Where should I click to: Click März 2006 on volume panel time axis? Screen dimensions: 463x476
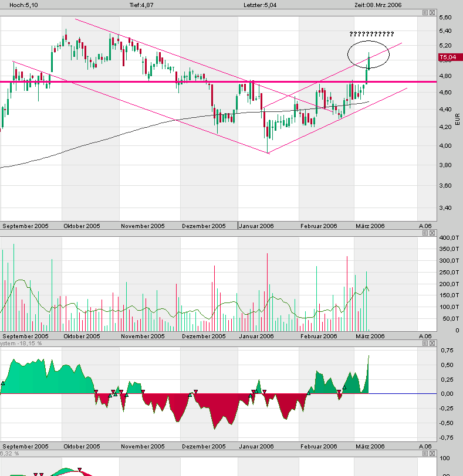pyautogui.click(x=370, y=336)
